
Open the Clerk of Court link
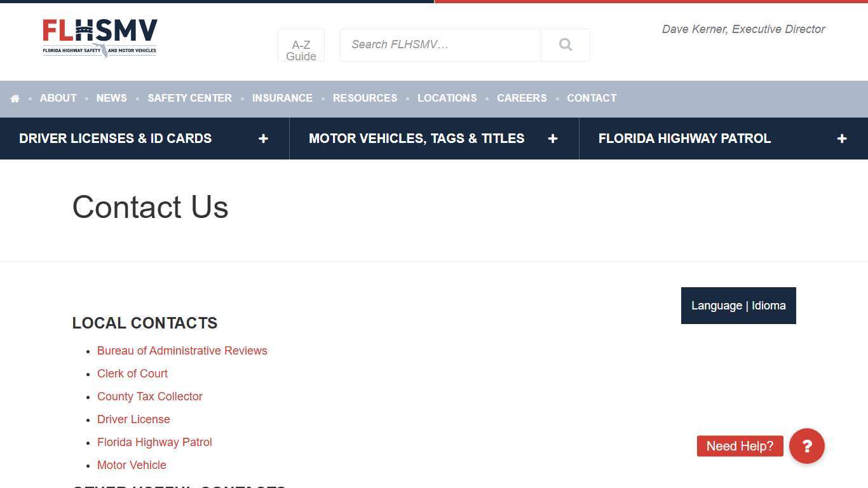pyautogui.click(x=132, y=374)
